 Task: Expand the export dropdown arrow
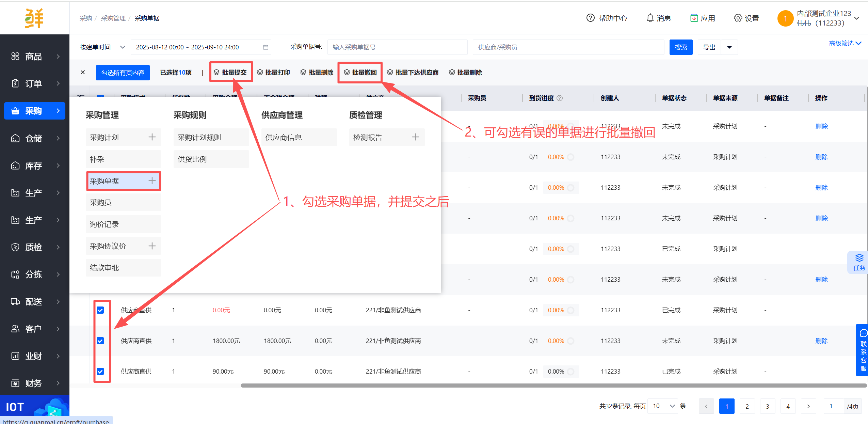pos(729,47)
